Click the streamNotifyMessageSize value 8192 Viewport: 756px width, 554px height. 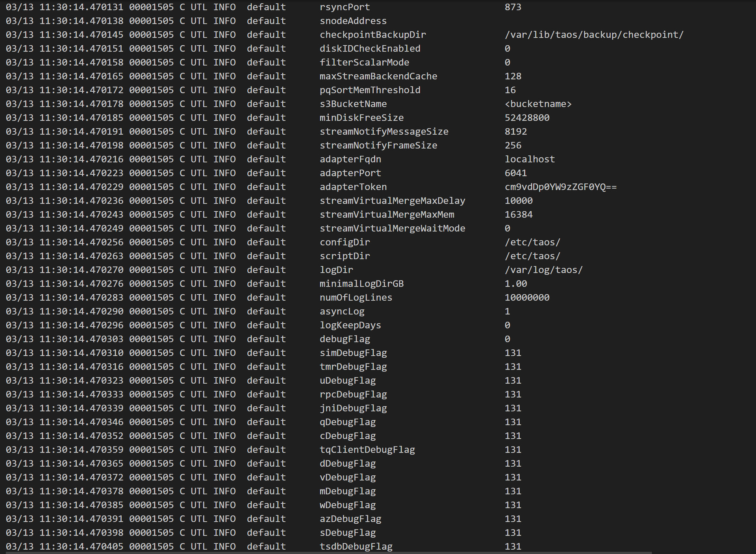point(515,131)
